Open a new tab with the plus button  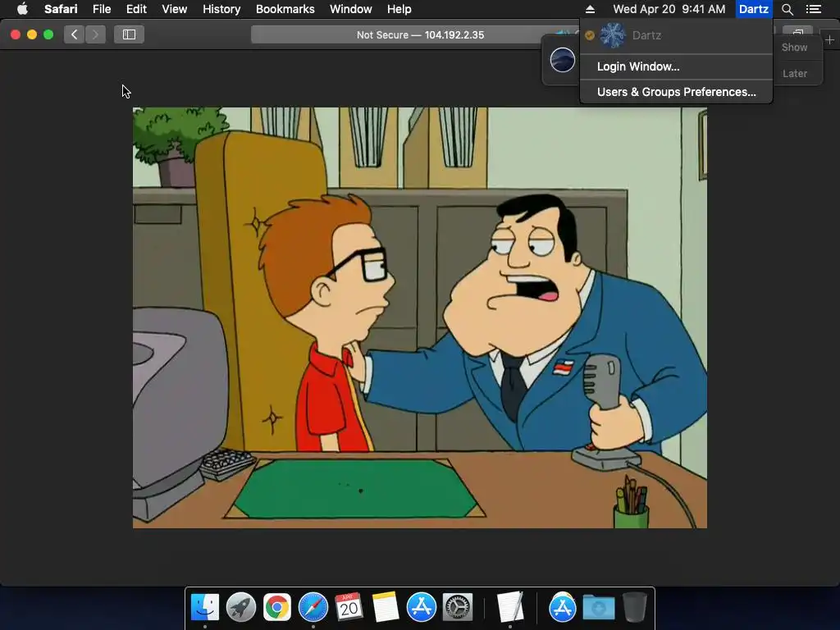tap(829, 40)
